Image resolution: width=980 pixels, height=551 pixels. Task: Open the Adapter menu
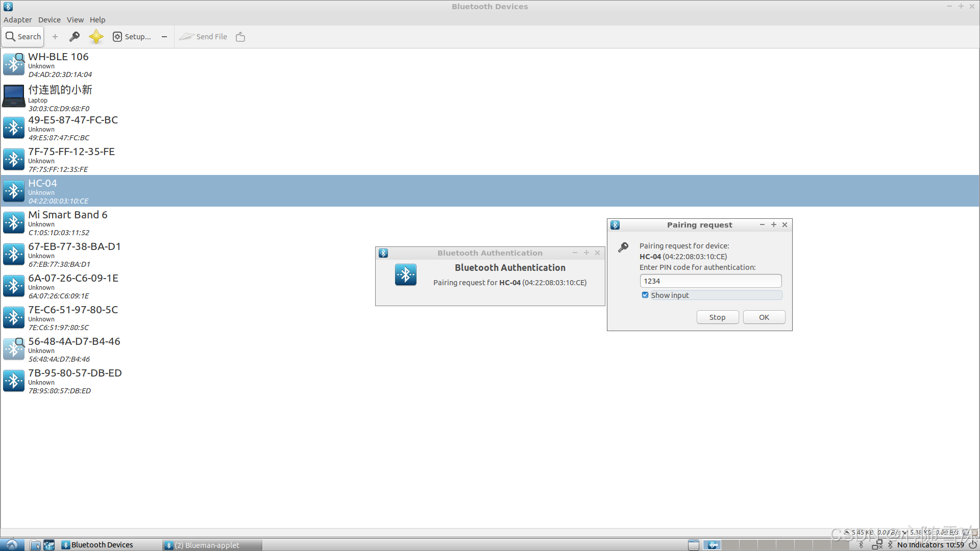tap(17, 20)
